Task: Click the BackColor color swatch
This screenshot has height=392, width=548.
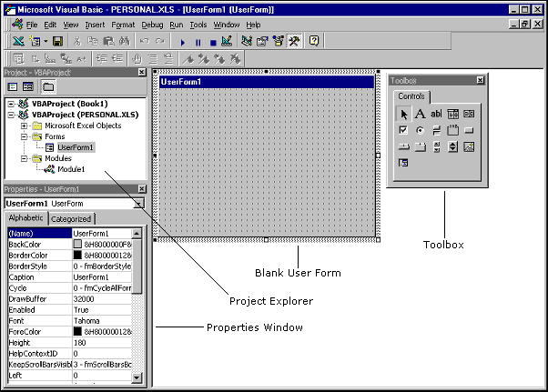Action: pyautogui.click(x=77, y=244)
